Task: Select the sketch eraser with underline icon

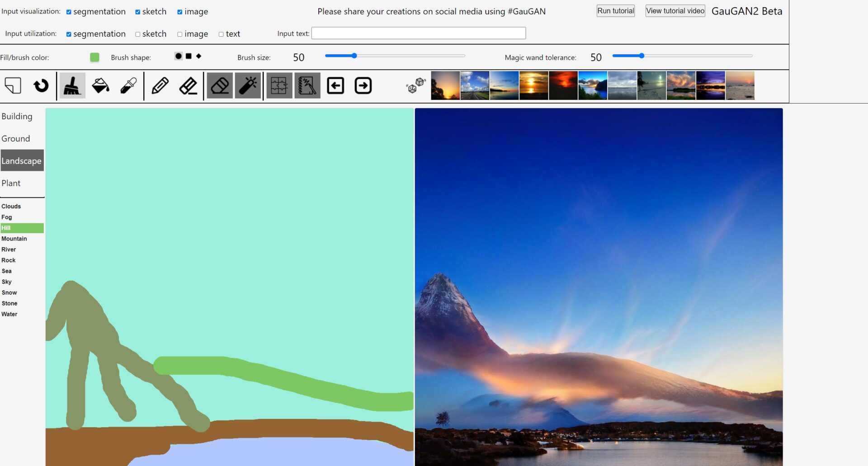Action: (188, 85)
